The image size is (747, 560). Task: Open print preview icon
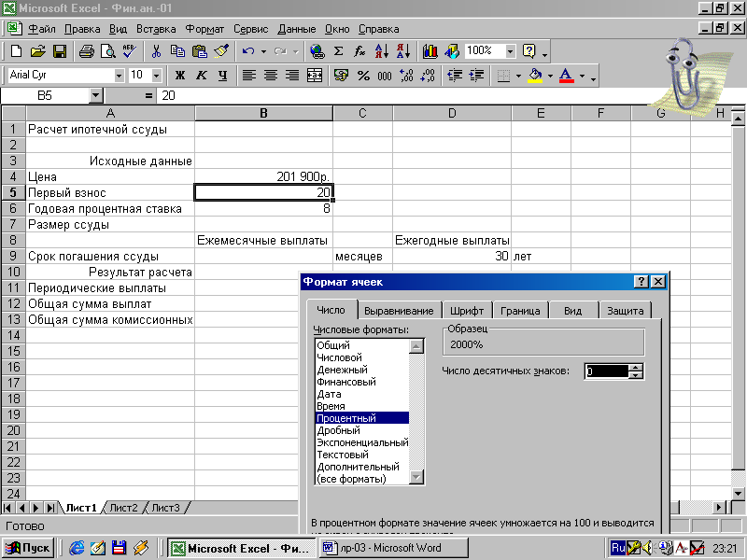coord(108,51)
